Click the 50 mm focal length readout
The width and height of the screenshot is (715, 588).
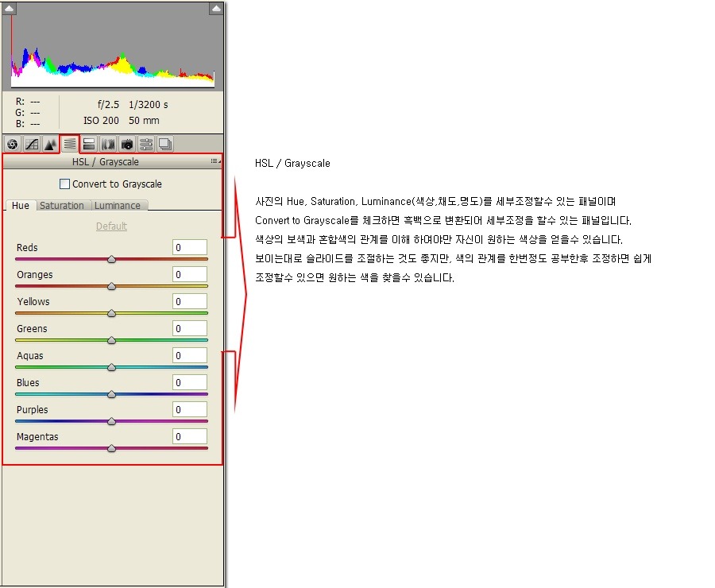[144, 121]
